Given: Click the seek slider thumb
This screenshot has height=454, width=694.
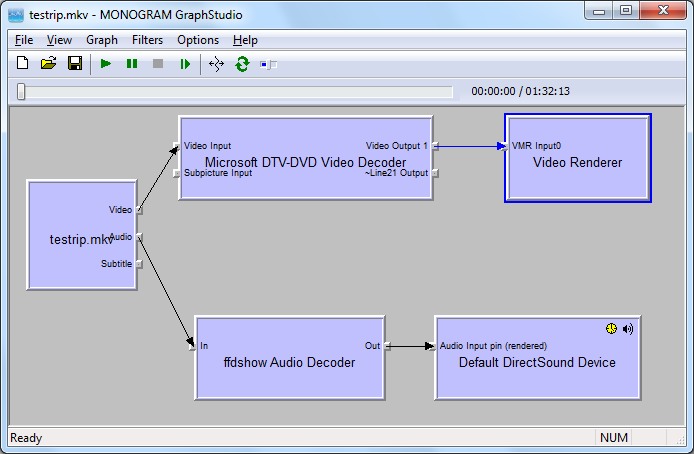Looking at the screenshot, I should (x=21, y=92).
